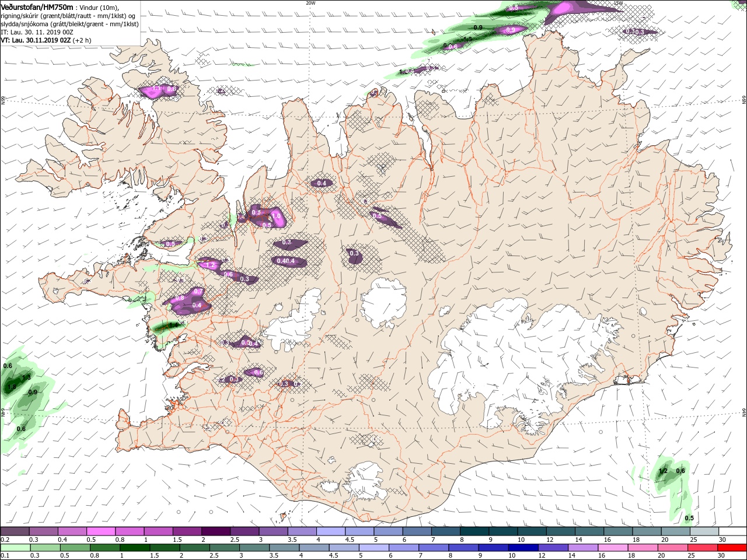Viewport: 747px width, 560px height.
Task: Select the darkest purple 2 swatch in upper scale
Action: pos(216,531)
